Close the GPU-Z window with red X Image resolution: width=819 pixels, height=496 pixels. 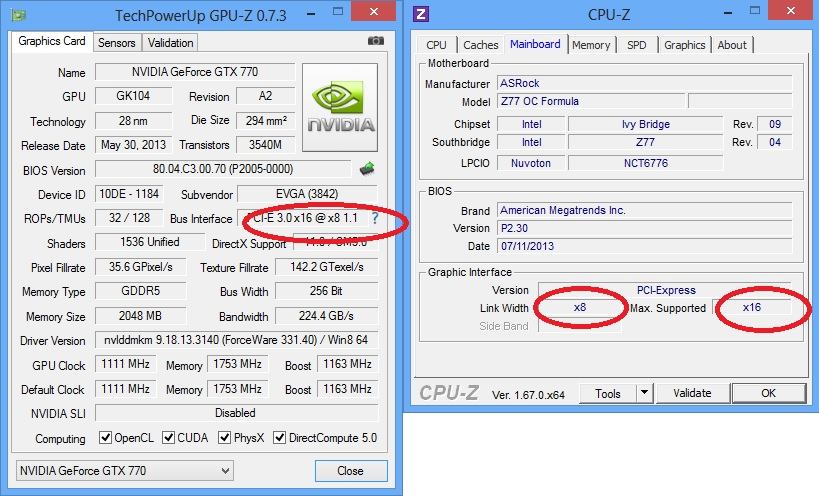(x=373, y=11)
